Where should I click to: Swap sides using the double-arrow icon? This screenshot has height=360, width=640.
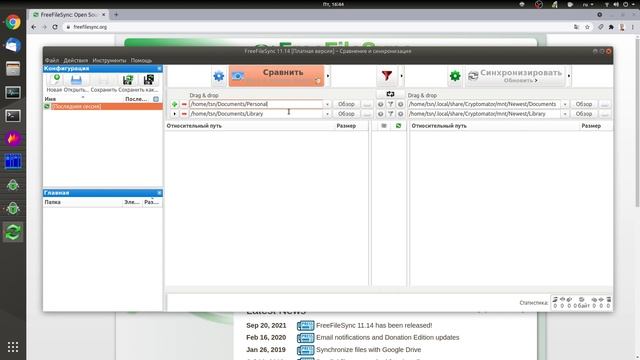pyautogui.click(x=390, y=94)
